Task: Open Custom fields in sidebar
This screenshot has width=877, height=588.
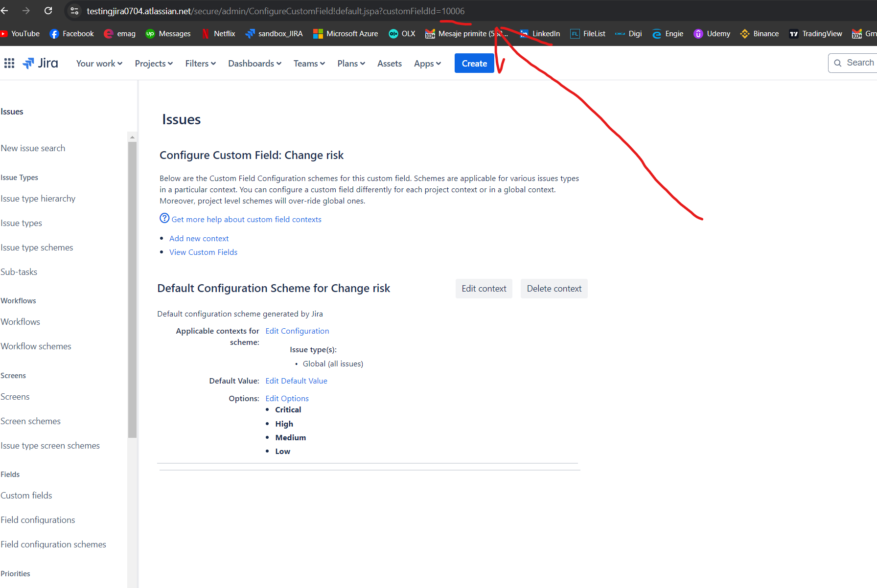Action: pyautogui.click(x=26, y=496)
